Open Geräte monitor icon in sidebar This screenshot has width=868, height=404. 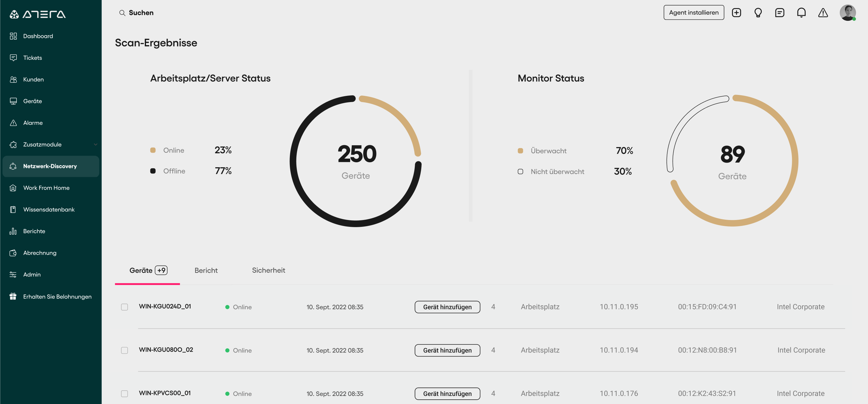[x=13, y=101]
